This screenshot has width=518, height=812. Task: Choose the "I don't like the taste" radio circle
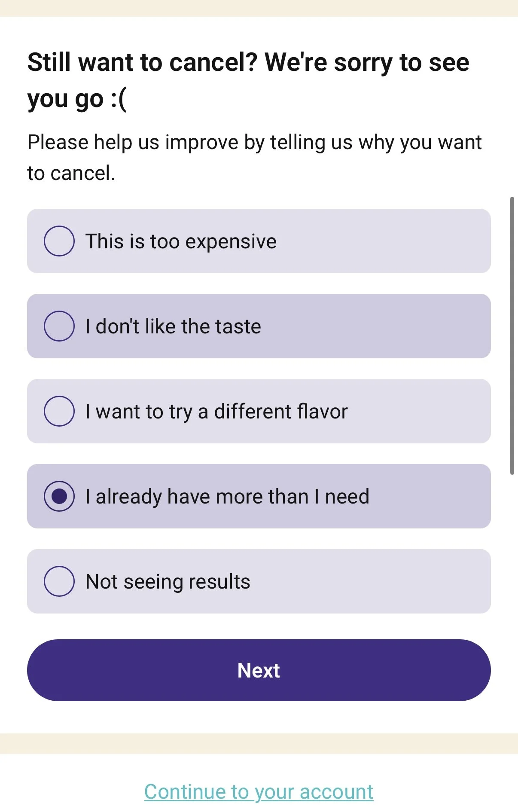[59, 326]
